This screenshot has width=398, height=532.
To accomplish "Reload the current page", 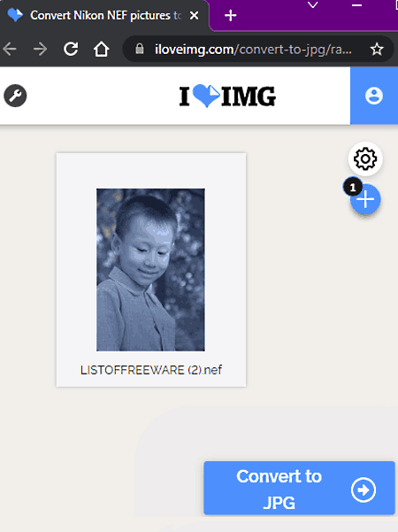I will click(x=71, y=50).
